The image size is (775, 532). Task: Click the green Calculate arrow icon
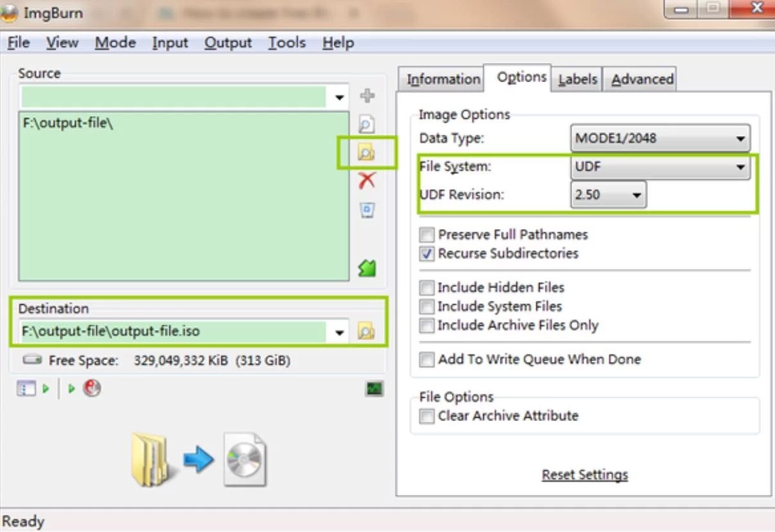(367, 268)
